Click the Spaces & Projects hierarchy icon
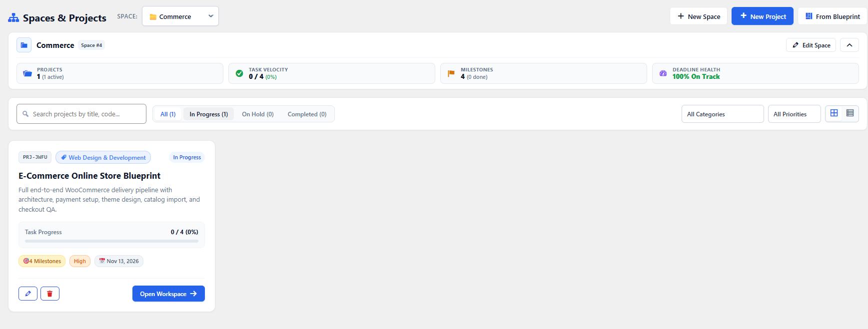This screenshot has height=329, width=868. (13, 18)
